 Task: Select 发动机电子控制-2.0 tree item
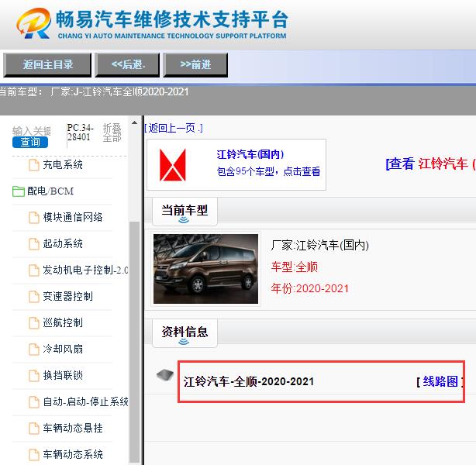click(85, 270)
